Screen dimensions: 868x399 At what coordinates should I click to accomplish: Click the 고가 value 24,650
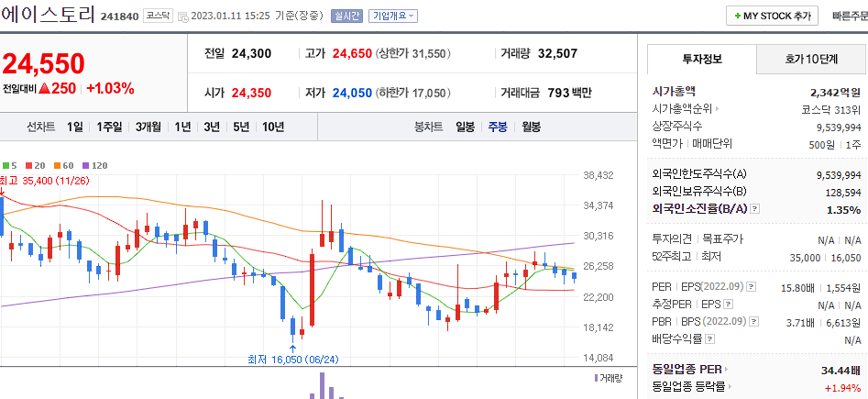pyautogui.click(x=352, y=54)
